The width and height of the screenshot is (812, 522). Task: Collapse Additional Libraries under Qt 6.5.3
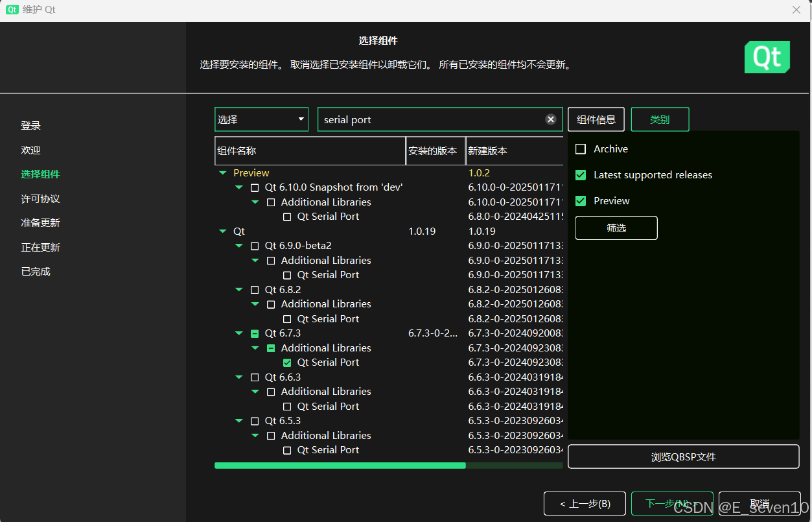click(x=255, y=435)
